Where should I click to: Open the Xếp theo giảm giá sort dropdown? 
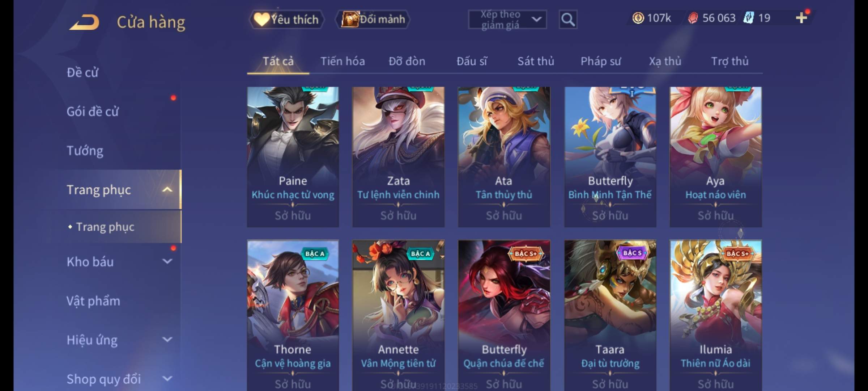point(507,20)
